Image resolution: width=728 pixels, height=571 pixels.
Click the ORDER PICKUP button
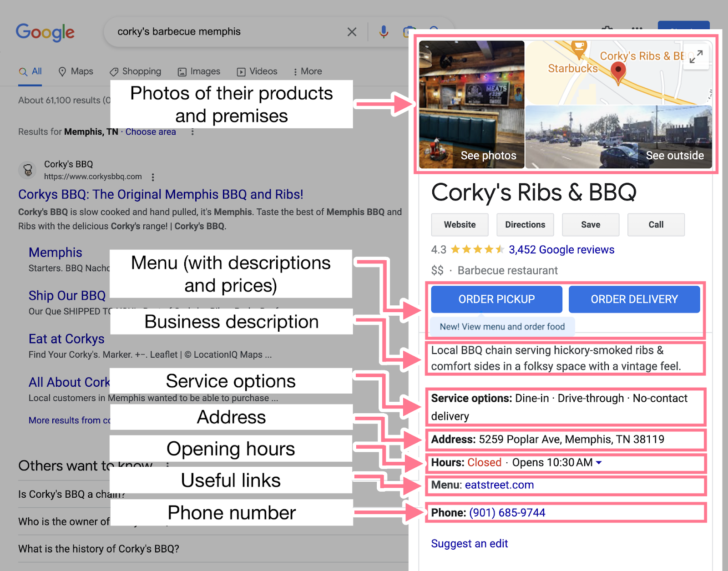pyautogui.click(x=496, y=299)
